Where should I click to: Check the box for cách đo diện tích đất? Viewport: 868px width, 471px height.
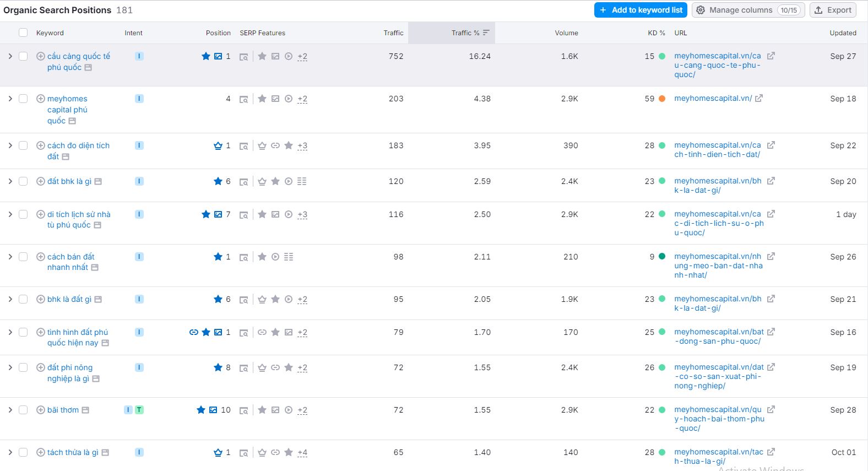[x=23, y=145]
